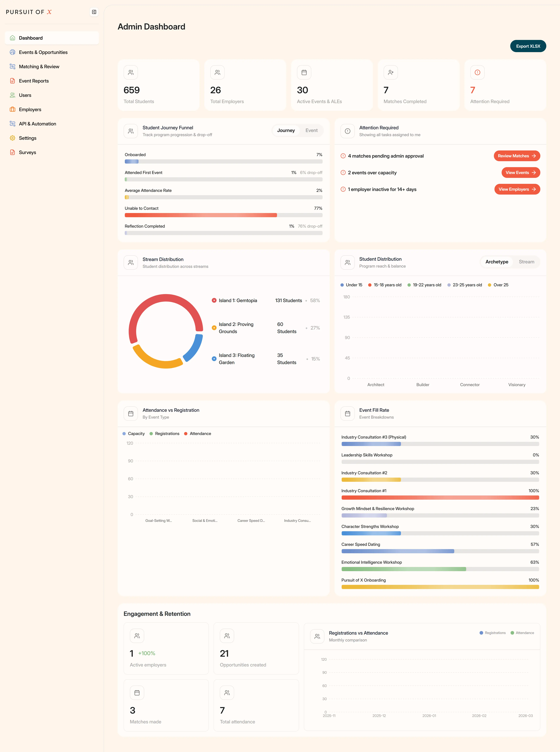Click the Stream Distribution header icon
This screenshot has width=560, height=752.
tap(131, 262)
